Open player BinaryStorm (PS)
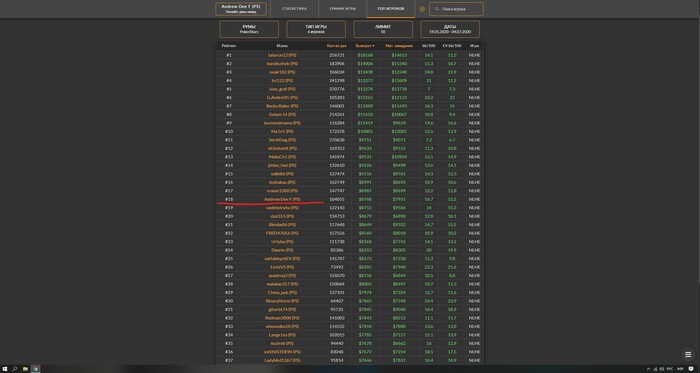The height and width of the screenshot is (373, 700). pos(282,301)
